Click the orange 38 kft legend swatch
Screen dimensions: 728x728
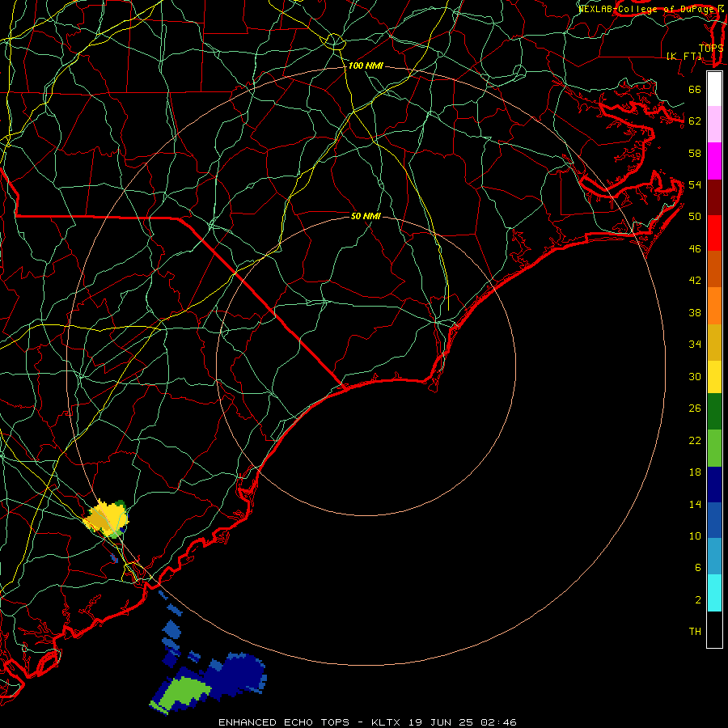point(714,306)
